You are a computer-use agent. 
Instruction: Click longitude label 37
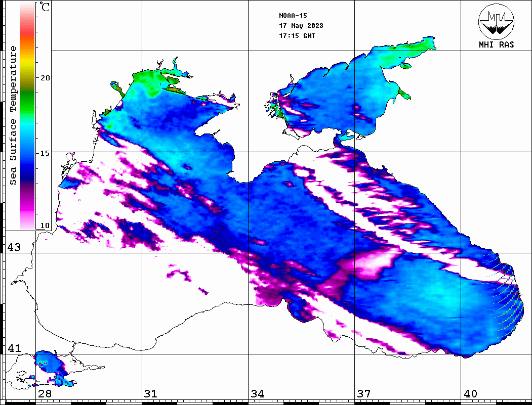(x=364, y=394)
